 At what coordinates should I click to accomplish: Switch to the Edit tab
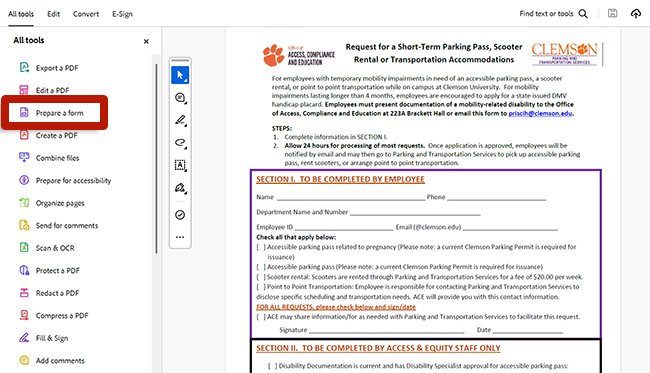coord(53,14)
